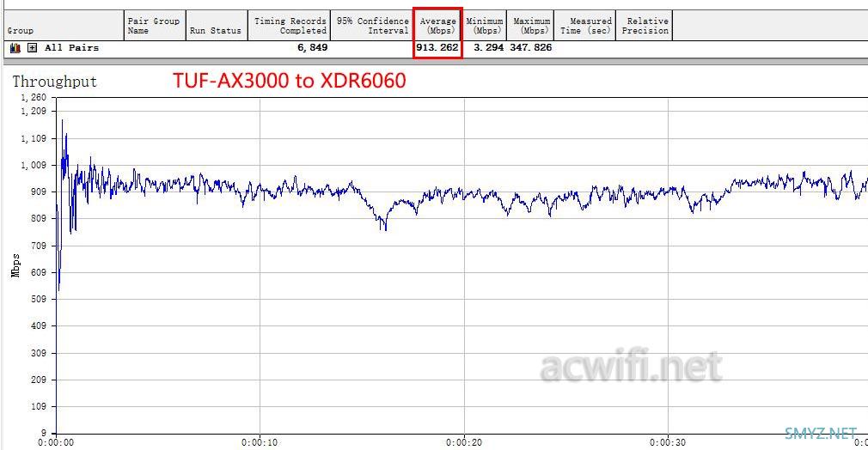Click the 0:00:10 time axis label

coord(260,443)
